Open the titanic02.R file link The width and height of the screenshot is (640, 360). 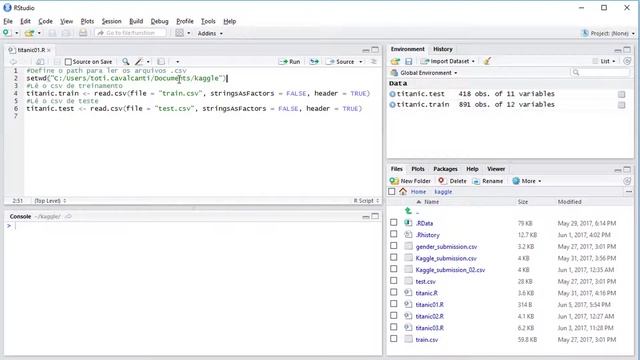[429, 316]
